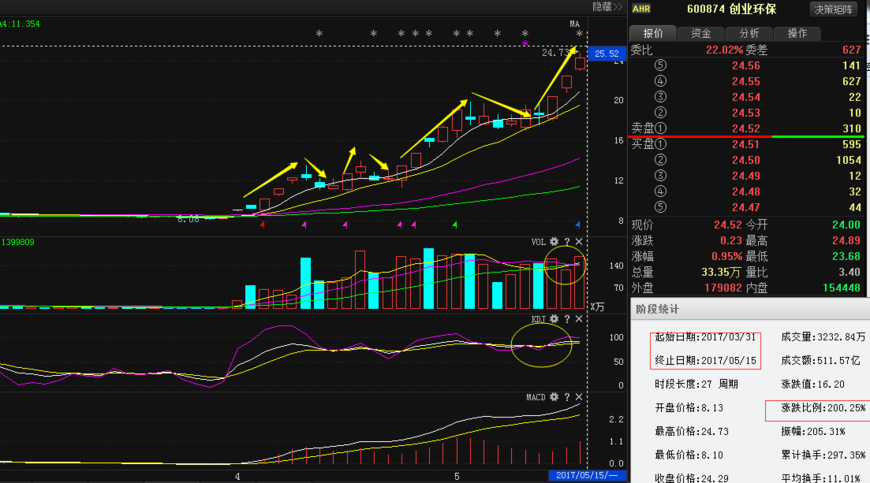The width and height of the screenshot is (870, 483).
Task: Click the AHR badge icon
Action: coord(641,8)
